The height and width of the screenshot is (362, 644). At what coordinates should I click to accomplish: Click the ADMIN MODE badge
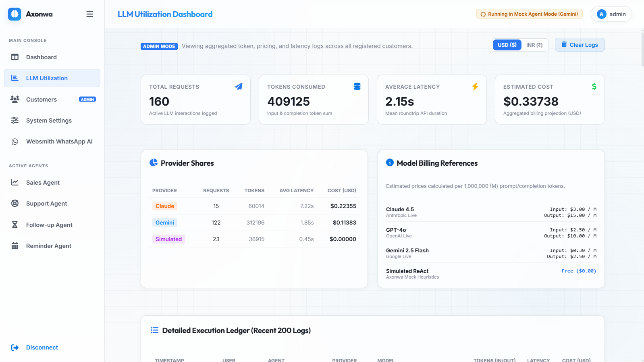click(x=159, y=46)
